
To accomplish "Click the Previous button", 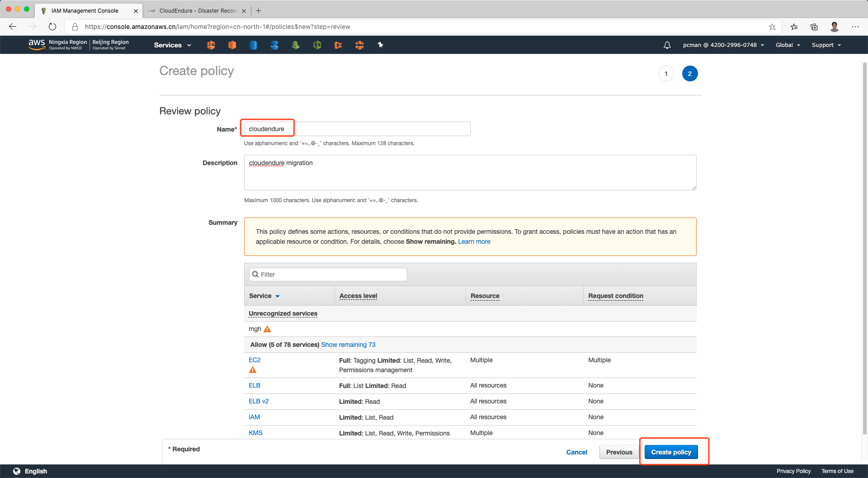I will pos(619,452).
